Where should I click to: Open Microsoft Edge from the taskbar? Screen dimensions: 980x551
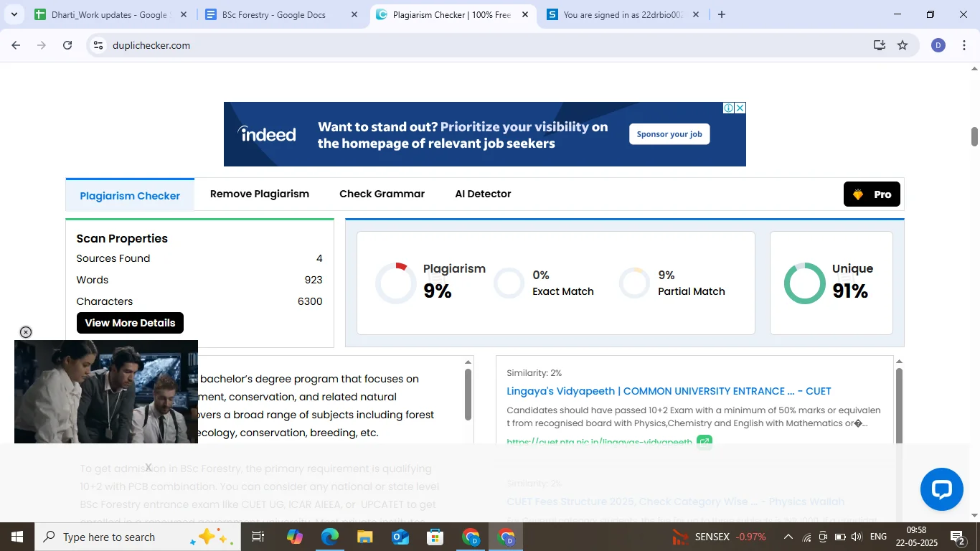(x=330, y=537)
